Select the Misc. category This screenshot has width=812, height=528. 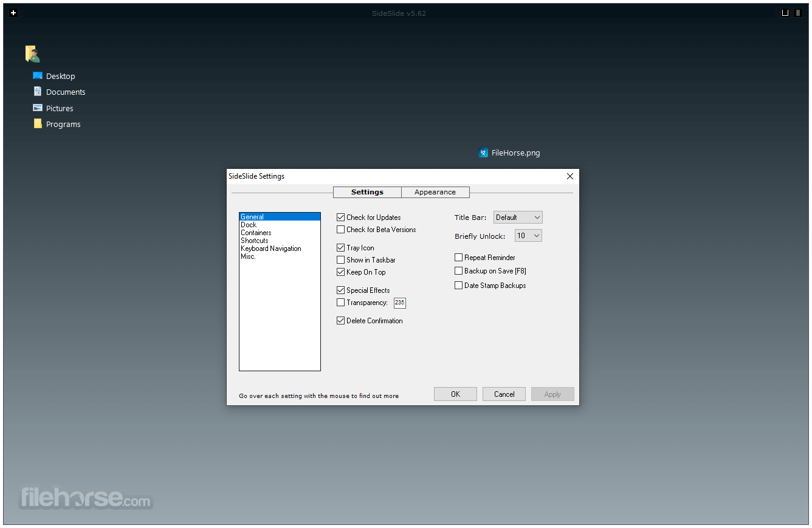coord(280,256)
